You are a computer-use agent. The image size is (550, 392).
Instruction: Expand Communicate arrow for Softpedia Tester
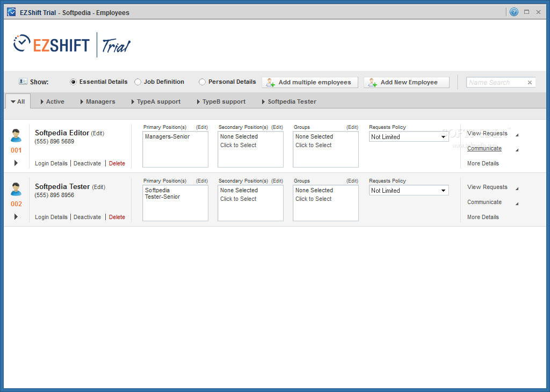[x=517, y=204]
